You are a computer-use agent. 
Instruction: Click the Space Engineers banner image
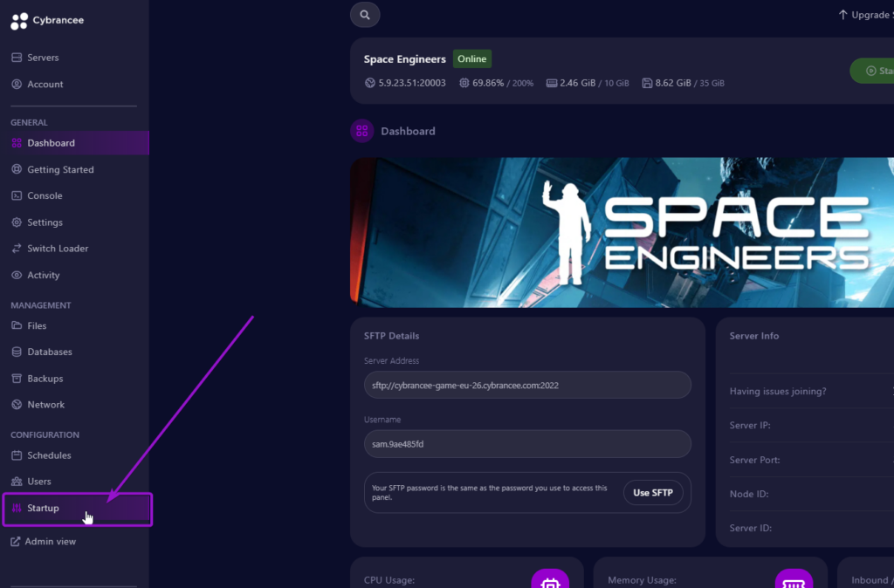(x=622, y=232)
